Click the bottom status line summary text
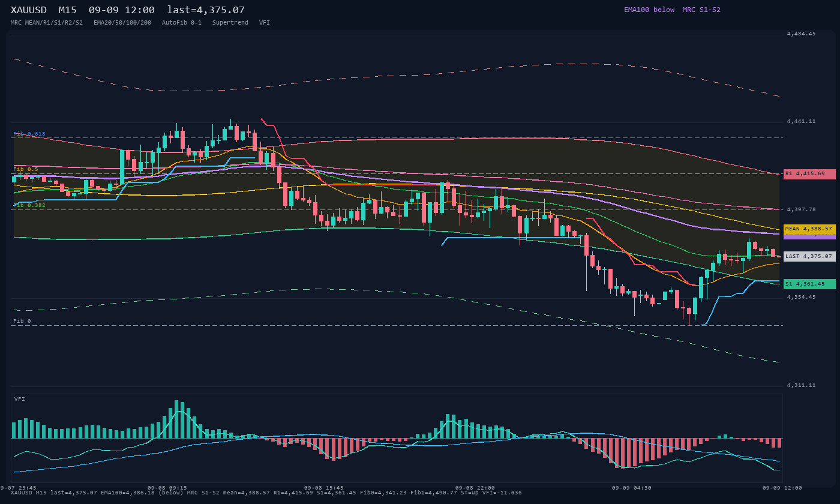The image size is (840, 504). point(266,493)
